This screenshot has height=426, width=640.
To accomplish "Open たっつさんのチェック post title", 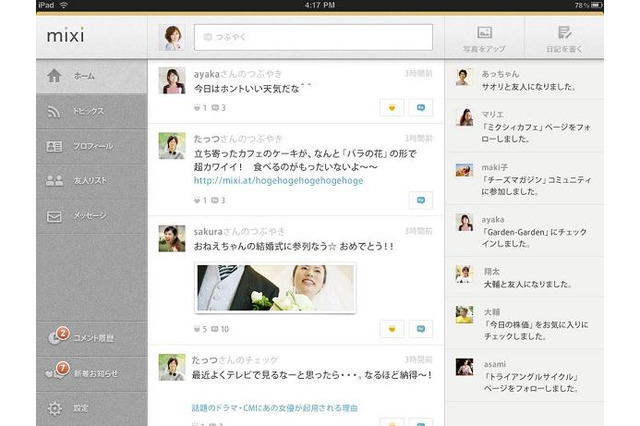I will coord(235,360).
